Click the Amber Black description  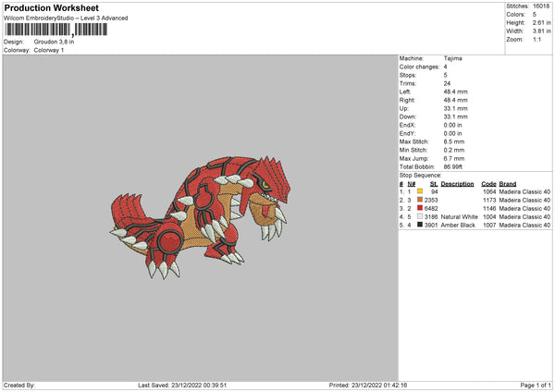[x=458, y=225]
